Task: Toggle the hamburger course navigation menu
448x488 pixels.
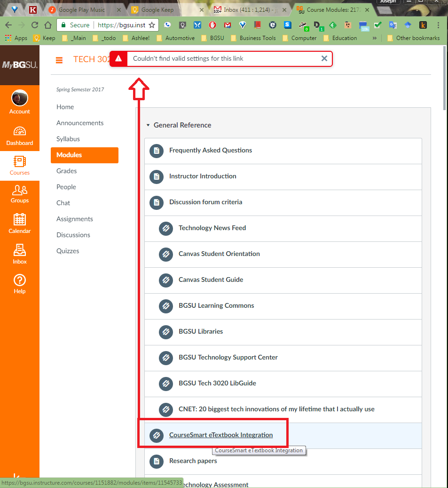Action: point(59,60)
